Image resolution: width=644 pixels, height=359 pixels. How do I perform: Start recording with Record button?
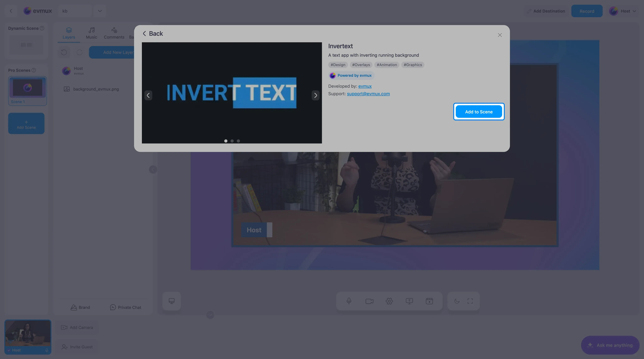[x=587, y=11]
